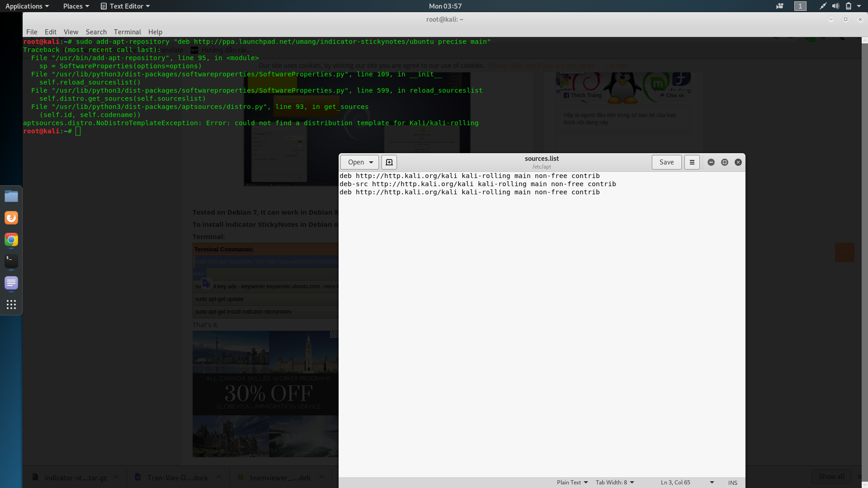
Task: Click the new document icon in gedit
Action: (x=389, y=162)
